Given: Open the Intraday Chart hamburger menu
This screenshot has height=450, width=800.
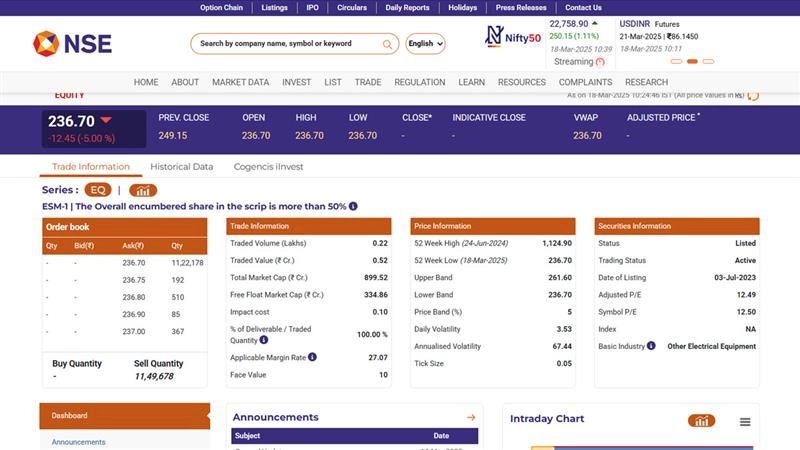Looking at the screenshot, I should click(x=745, y=422).
